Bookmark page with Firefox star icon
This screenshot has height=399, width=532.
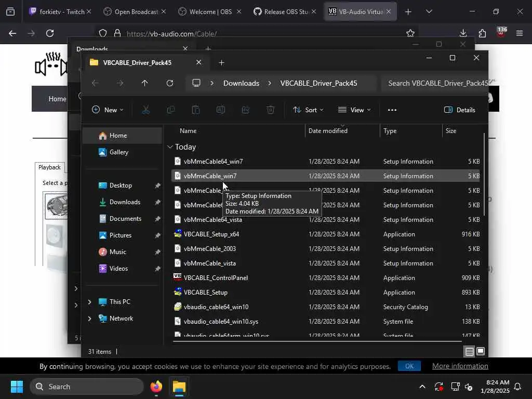410,33
